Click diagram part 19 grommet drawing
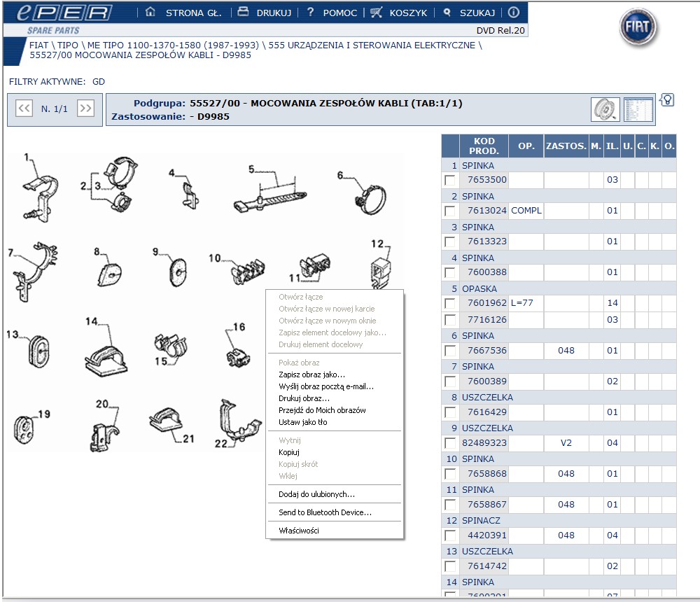Image resolution: width=700 pixels, height=602 pixels. 23,429
